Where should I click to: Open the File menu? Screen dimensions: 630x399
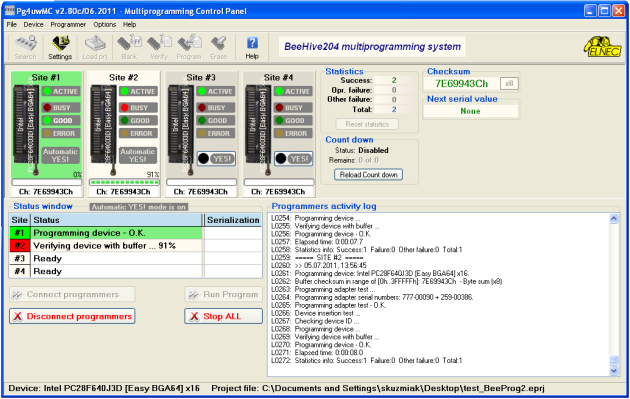coord(12,25)
